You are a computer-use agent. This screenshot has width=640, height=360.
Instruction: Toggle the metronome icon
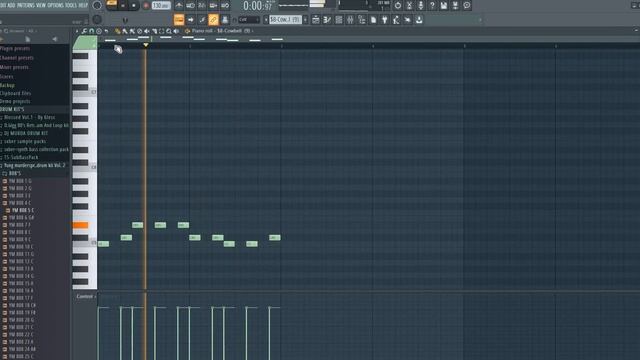click(x=179, y=5)
